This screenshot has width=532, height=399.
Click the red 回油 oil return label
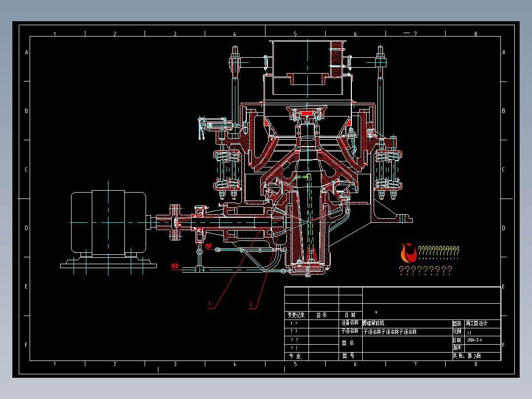(175, 266)
